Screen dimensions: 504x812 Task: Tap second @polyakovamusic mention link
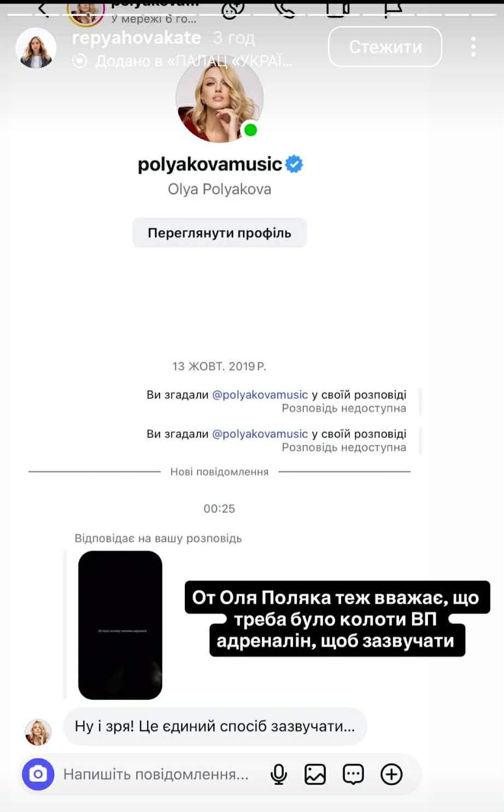pos(260,434)
